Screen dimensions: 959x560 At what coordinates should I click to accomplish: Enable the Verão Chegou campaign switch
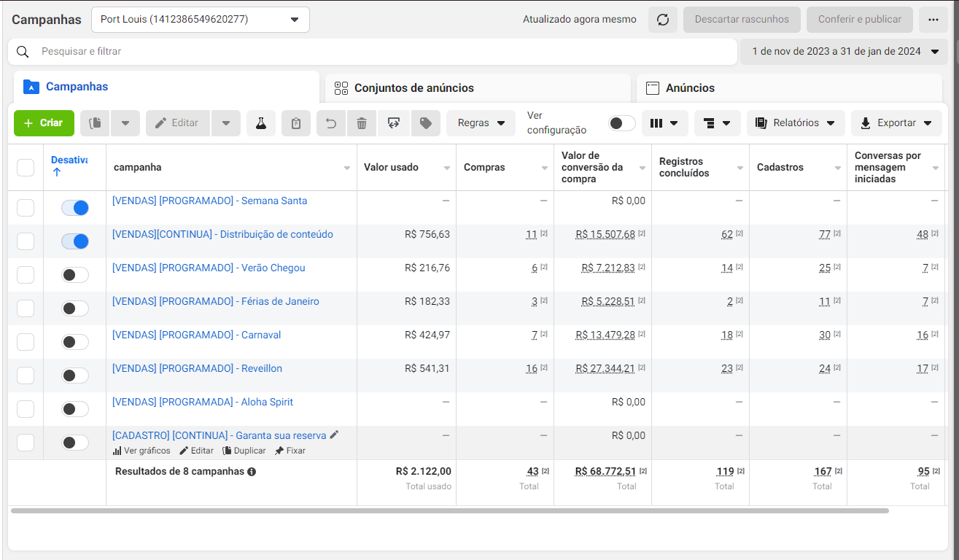(75, 275)
